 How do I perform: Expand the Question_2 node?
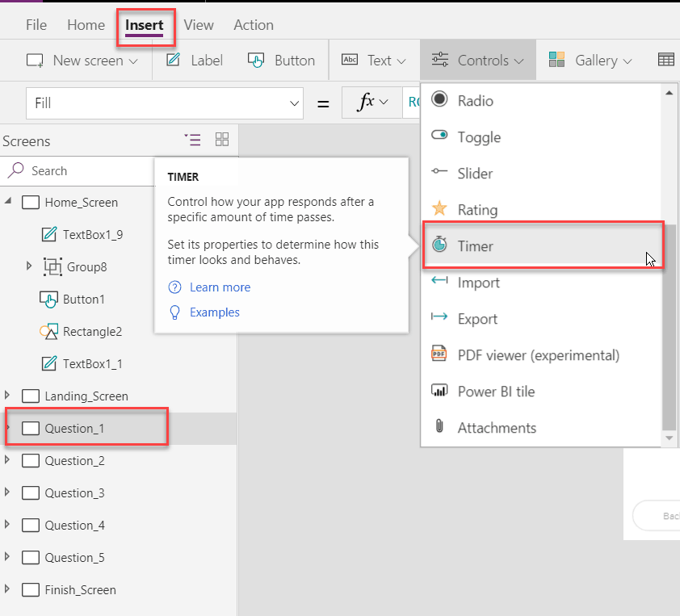7,459
